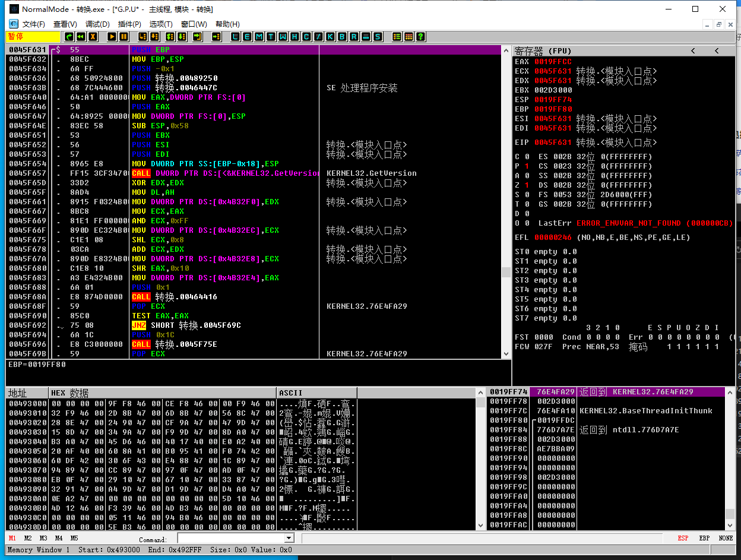Open the CPU window (C icon)
741x560 pixels.
point(306,37)
